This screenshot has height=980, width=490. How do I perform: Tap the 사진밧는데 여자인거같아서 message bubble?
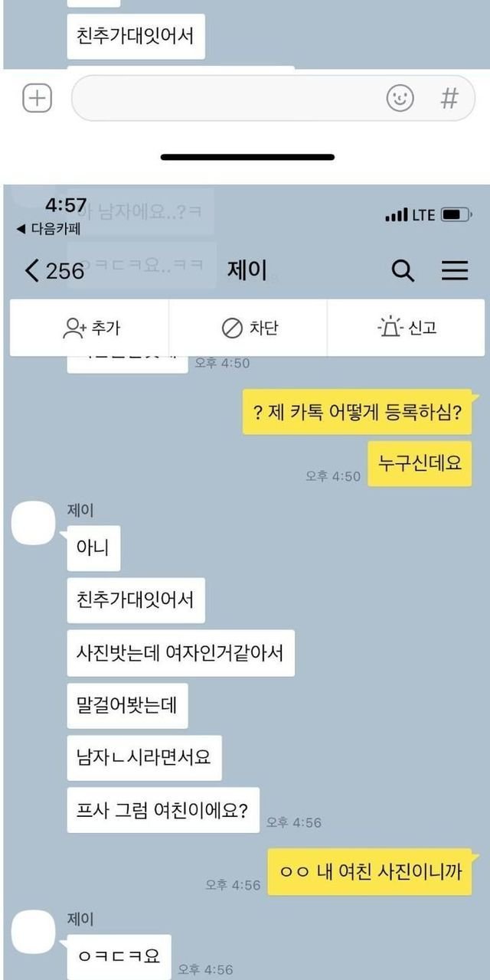tap(181, 653)
